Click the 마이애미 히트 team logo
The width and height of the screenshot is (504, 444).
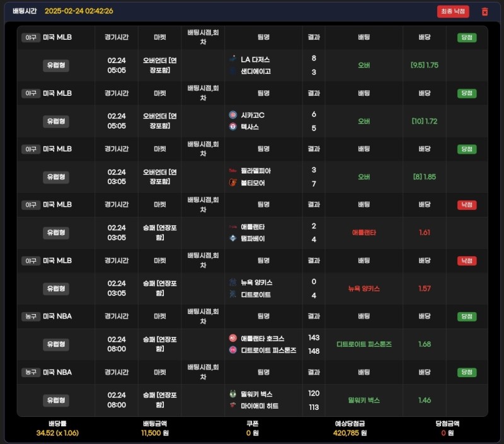(233, 406)
